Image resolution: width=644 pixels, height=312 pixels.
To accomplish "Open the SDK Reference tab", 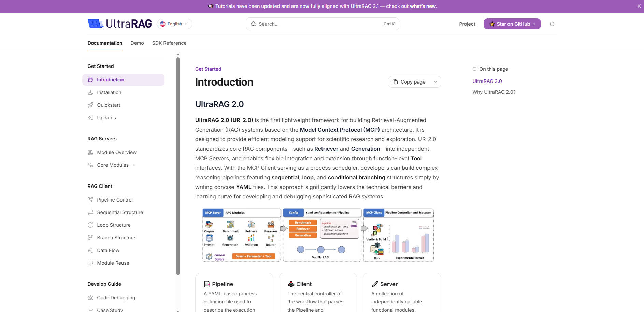I will coord(169,43).
